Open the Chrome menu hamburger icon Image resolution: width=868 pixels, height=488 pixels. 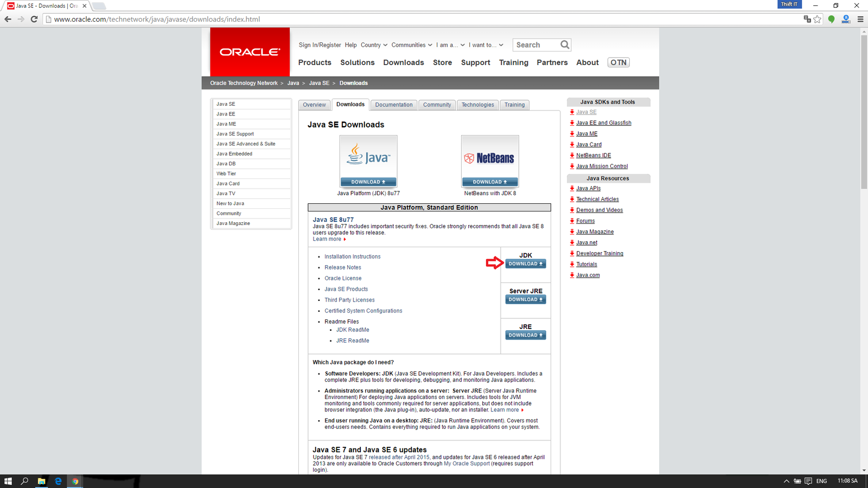point(860,19)
